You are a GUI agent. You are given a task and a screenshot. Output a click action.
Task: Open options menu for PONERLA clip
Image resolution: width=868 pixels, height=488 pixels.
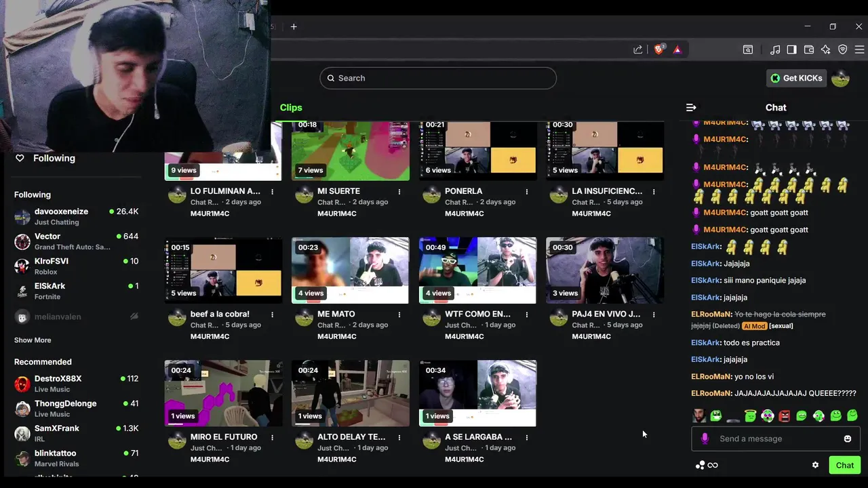click(526, 192)
